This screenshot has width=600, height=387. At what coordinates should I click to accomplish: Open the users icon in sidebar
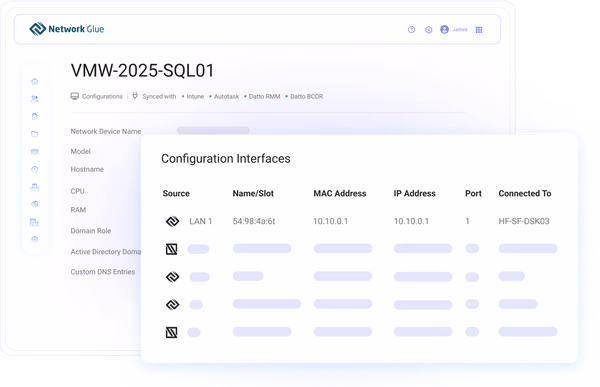(35, 99)
